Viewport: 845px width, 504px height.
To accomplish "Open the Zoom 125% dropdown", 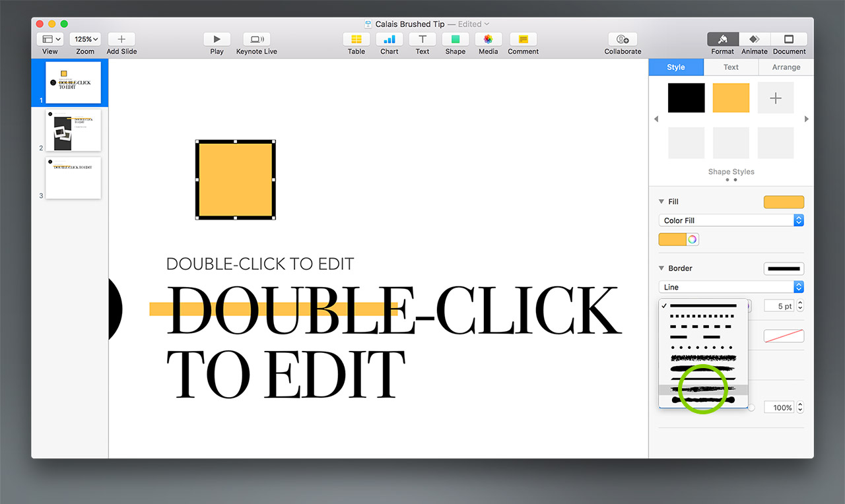I will pyautogui.click(x=86, y=40).
